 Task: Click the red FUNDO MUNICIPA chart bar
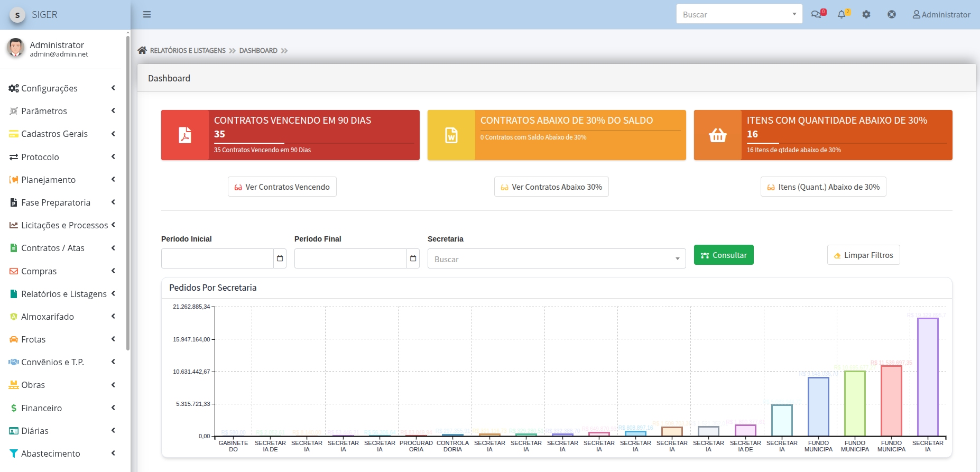891,401
